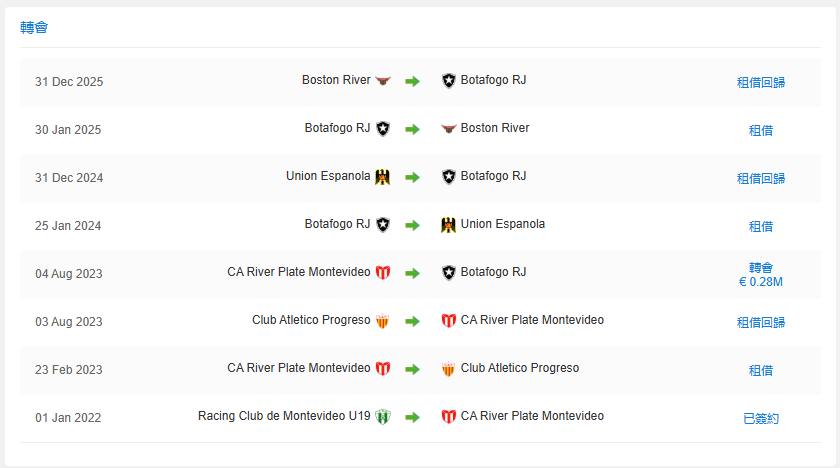Click 租借回歸 label in 03 Aug 2023 row
The image size is (840, 468).
click(761, 322)
